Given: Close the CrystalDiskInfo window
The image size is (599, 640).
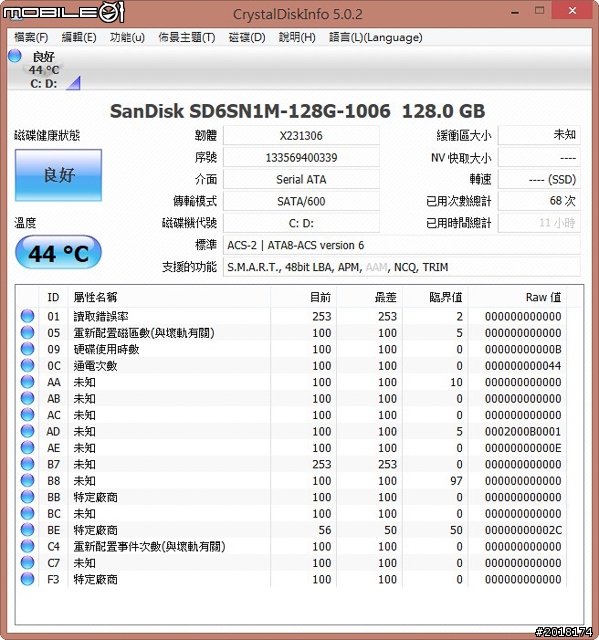Looking at the screenshot, I should point(572,11).
